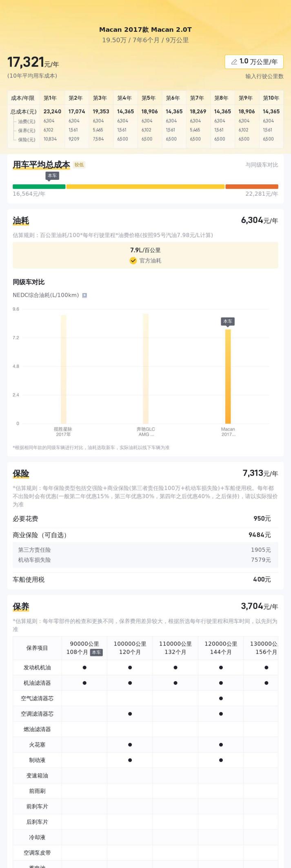This screenshot has height=868, width=291.
Task: Tap the 本车 tag under 90000公里 column
Action: (x=96, y=652)
